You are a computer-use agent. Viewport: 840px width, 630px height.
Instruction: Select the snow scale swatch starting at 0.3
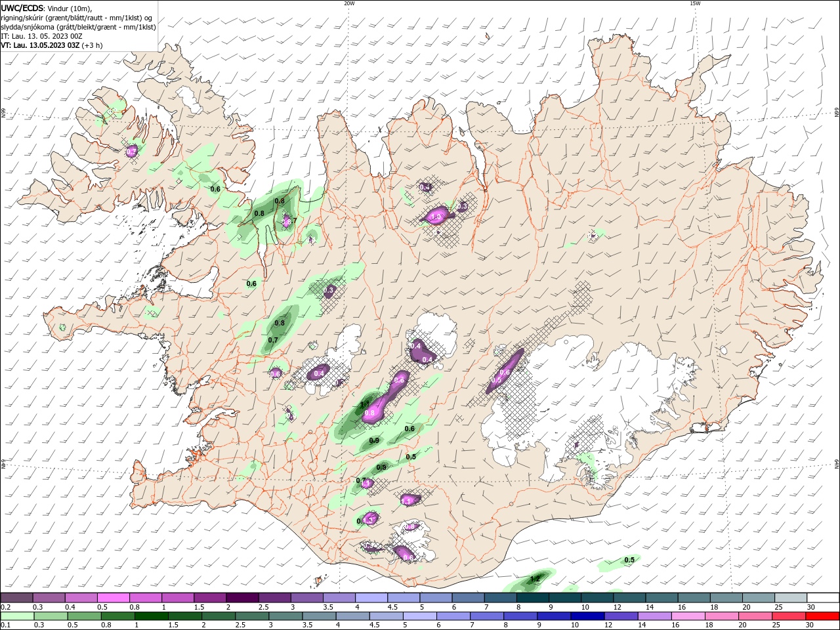point(49,598)
